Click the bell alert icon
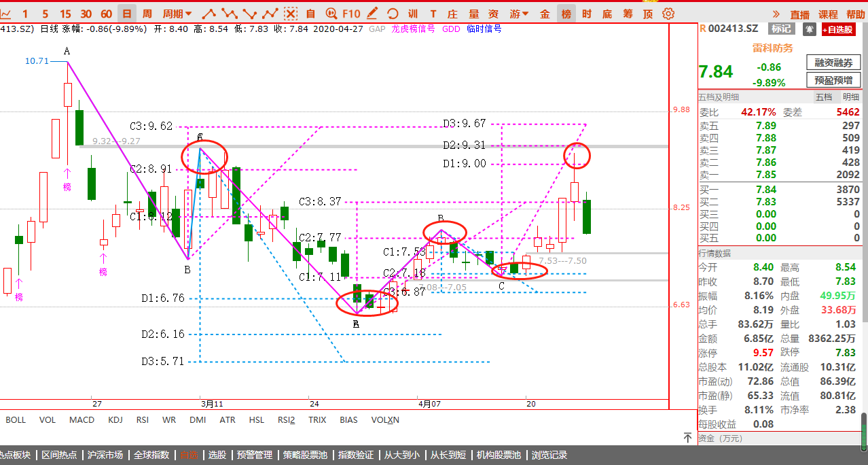The image size is (868, 465). (810, 29)
